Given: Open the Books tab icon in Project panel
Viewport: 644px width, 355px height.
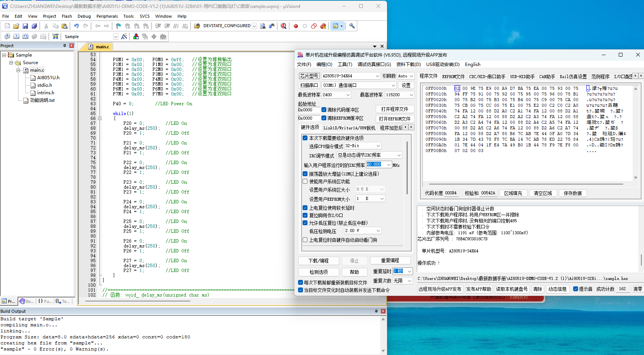Looking at the screenshot, I should (27, 301).
